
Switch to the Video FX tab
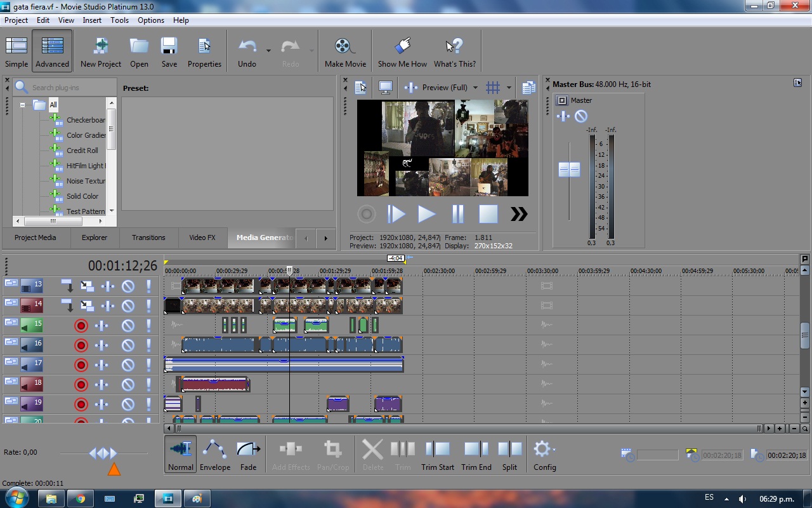pos(202,237)
